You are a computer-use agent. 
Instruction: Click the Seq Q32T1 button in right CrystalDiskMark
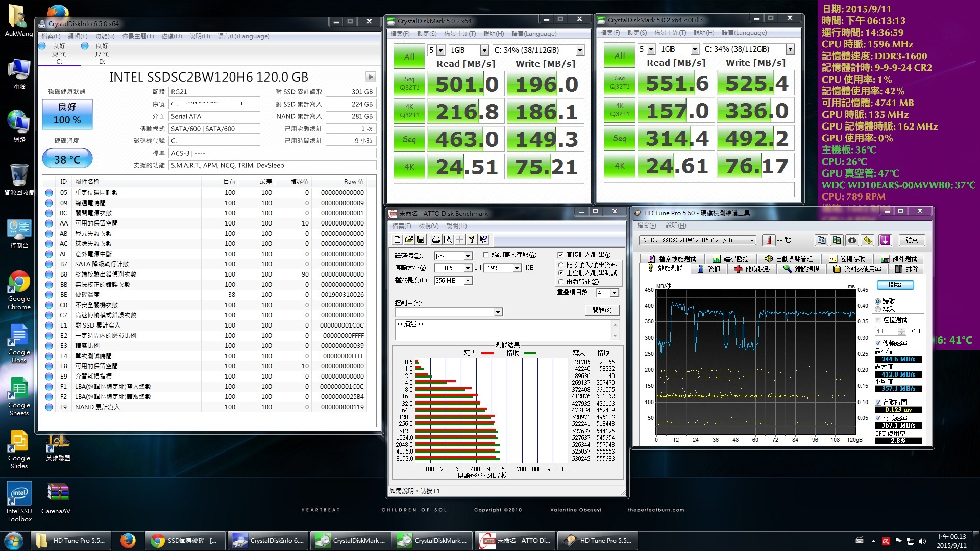[x=619, y=83]
